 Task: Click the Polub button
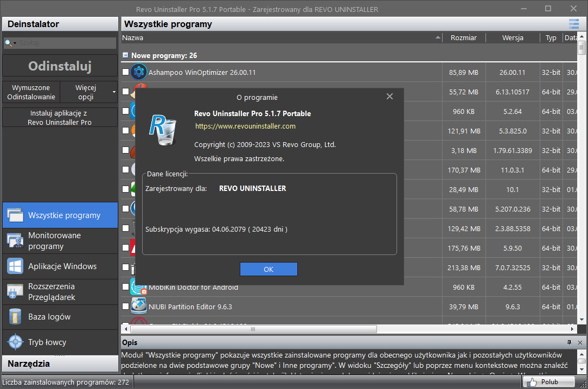point(548,382)
